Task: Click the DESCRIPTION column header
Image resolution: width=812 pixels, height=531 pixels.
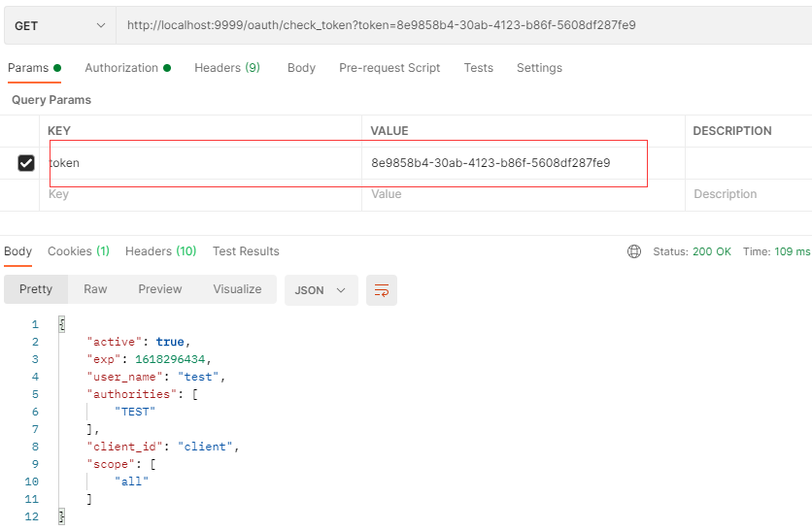Action: click(732, 131)
